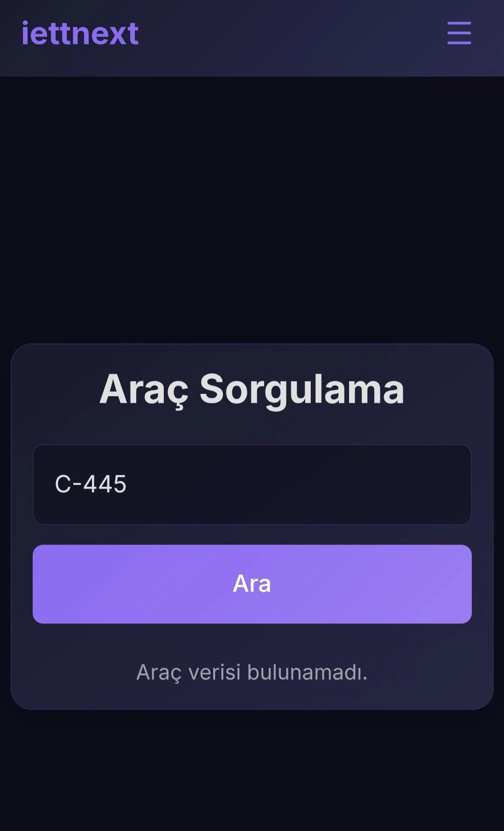Toggle the header menu button
Viewport: 504px width, 831px height.
point(459,33)
